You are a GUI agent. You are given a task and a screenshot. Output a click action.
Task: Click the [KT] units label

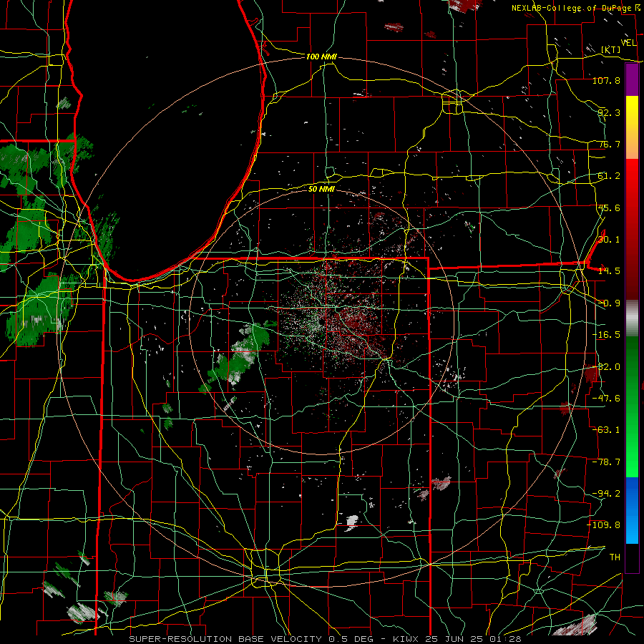point(611,49)
